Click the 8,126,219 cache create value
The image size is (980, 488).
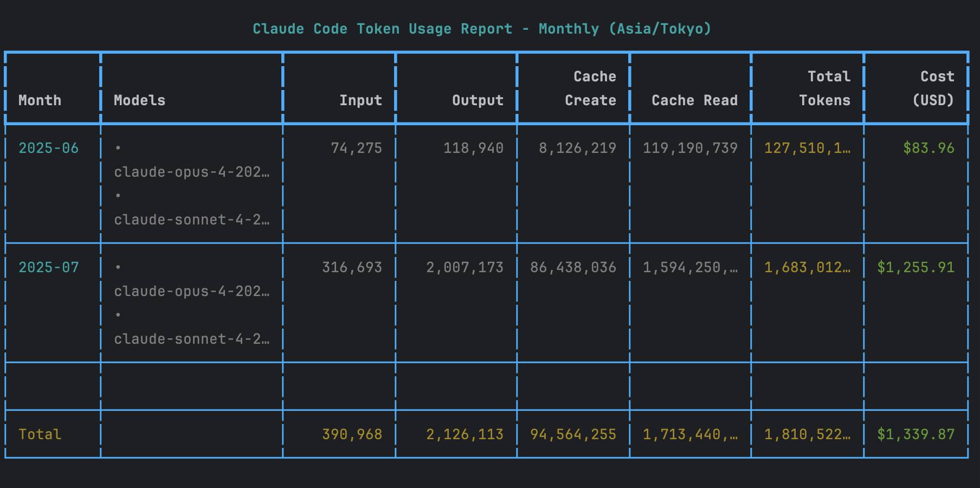(x=577, y=148)
